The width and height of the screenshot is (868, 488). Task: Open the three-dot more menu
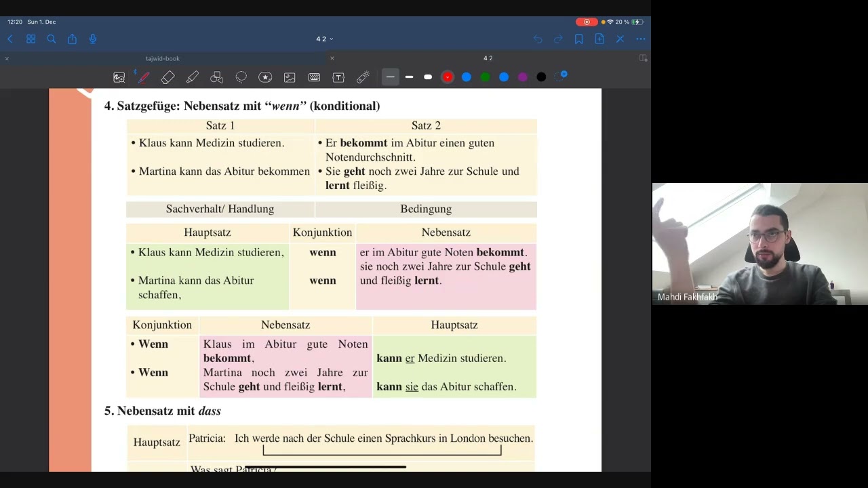641,39
